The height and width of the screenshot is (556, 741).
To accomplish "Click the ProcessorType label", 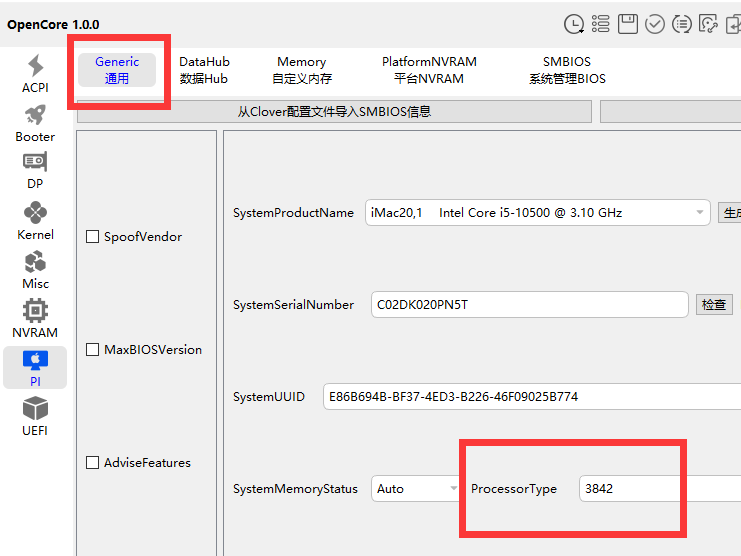I will pyautogui.click(x=514, y=489).
